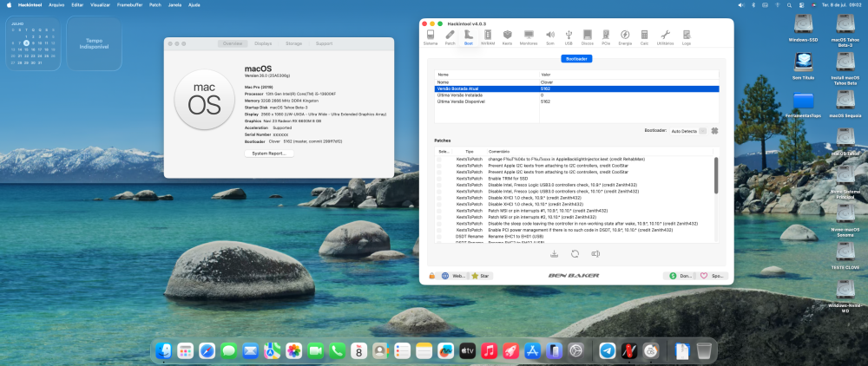This screenshot has width=868, height=366.
Task: Click the Don... donate button
Action: click(681, 275)
